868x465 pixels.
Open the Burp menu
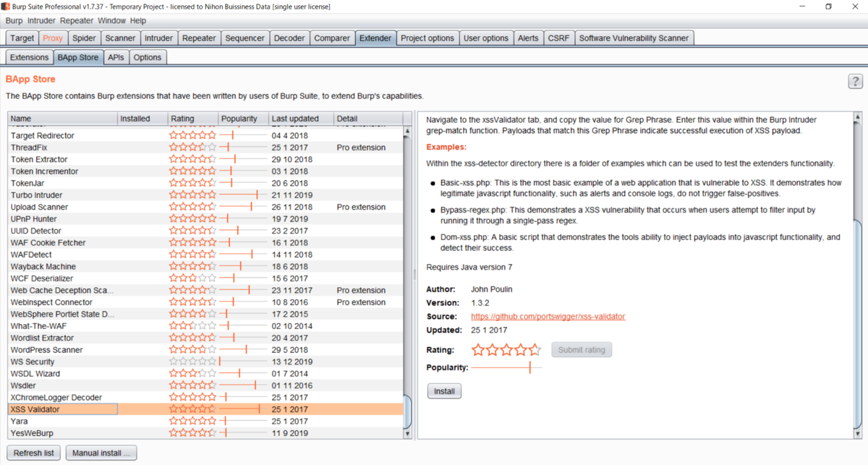(x=14, y=21)
